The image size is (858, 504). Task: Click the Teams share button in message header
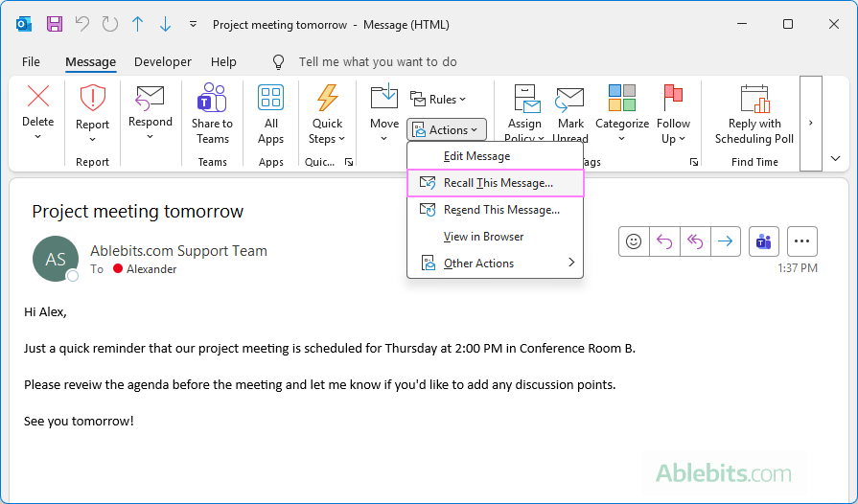764,241
